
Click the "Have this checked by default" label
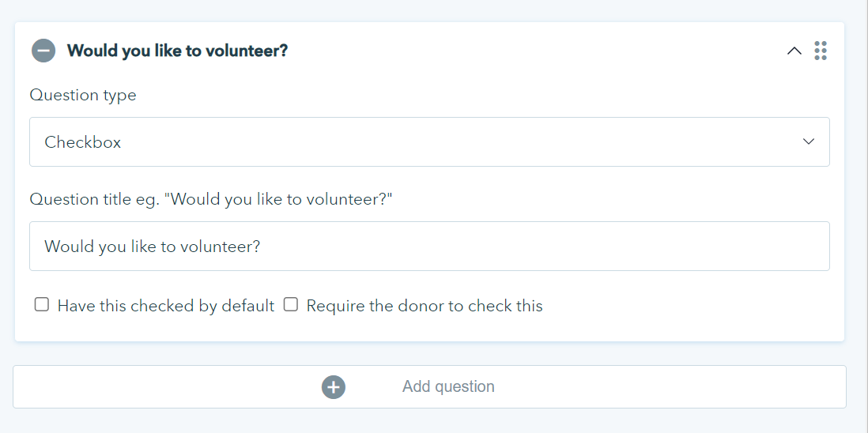click(166, 306)
